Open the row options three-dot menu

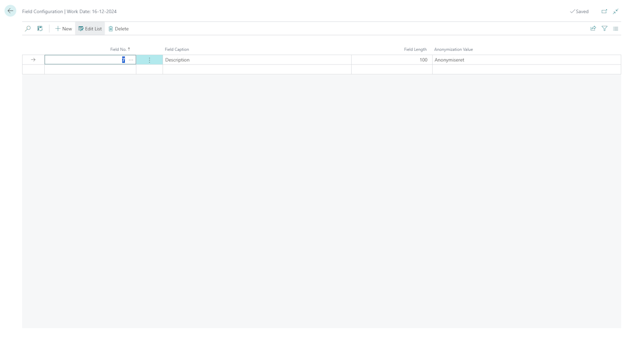149,59
